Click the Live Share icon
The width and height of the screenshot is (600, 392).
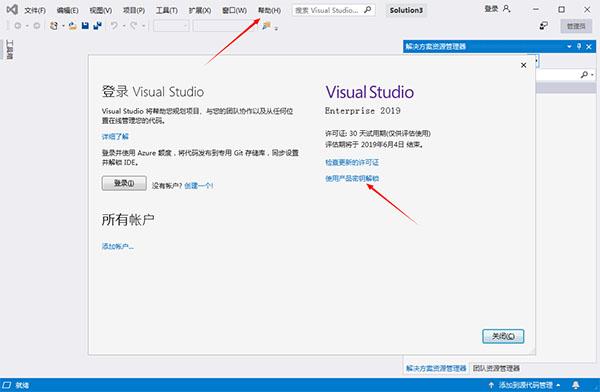(543, 26)
